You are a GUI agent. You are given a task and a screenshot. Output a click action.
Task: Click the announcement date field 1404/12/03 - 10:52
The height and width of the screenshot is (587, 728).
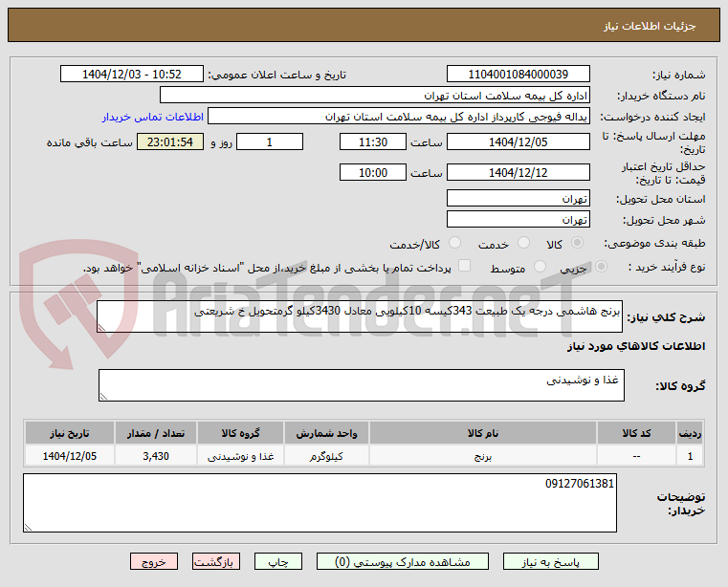coord(132,74)
